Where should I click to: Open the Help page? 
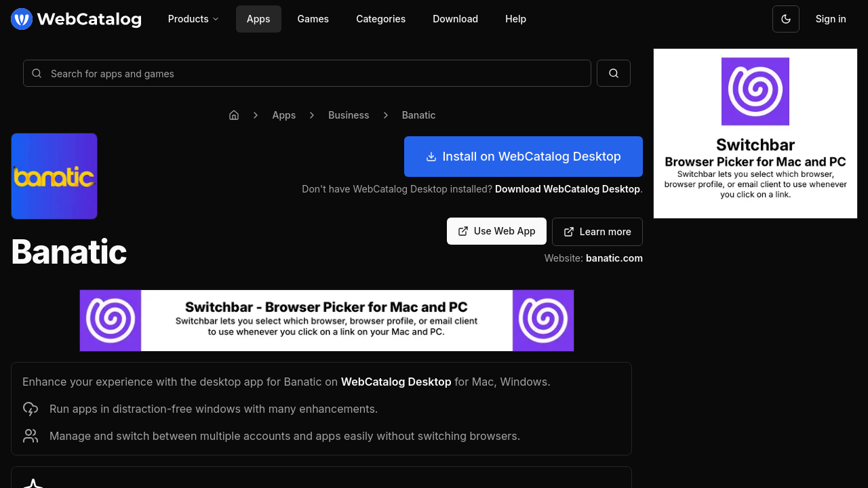point(515,19)
